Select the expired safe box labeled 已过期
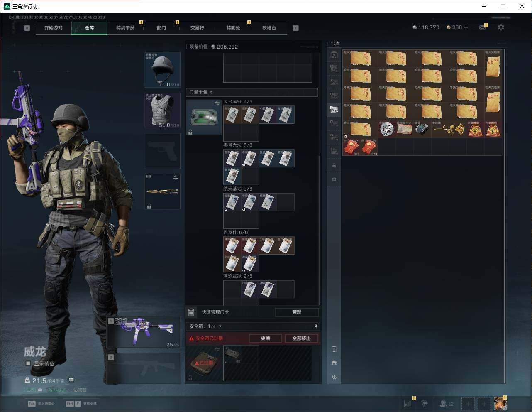The image size is (532, 412). click(203, 363)
